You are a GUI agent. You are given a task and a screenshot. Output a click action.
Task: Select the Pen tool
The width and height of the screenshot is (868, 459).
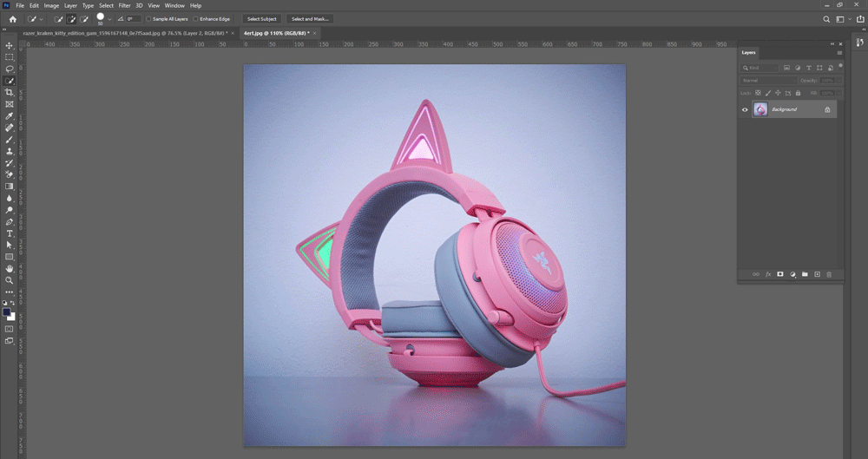click(10, 222)
